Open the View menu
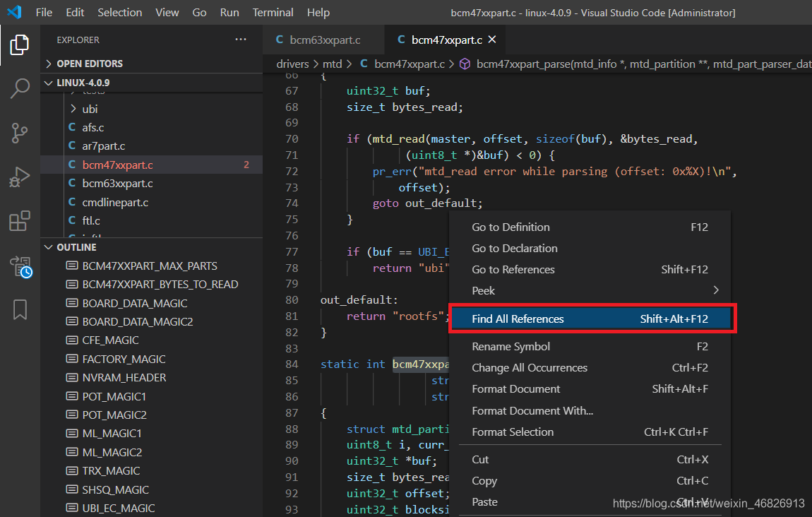Image resolution: width=812 pixels, height=517 pixels. [167, 13]
